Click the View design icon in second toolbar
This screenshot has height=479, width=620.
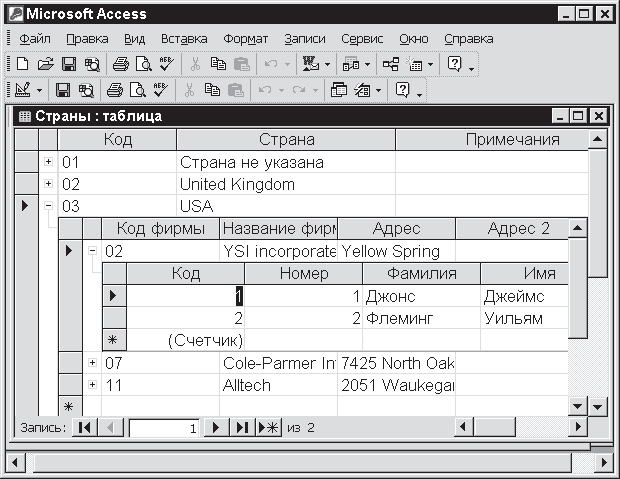point(24,90)
